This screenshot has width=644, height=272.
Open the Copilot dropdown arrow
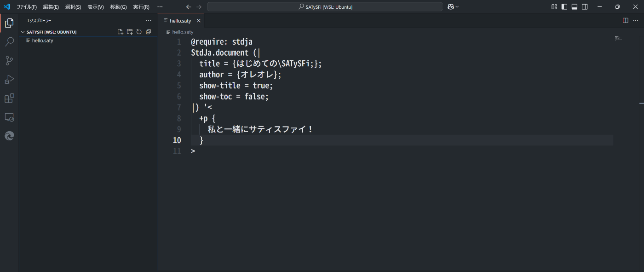pos(457,7)
